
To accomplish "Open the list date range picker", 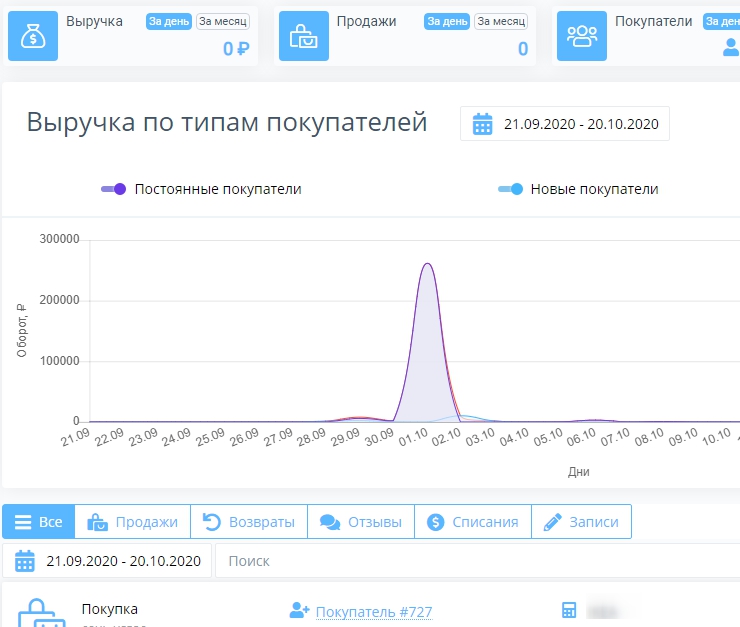I will coord(107,561).
